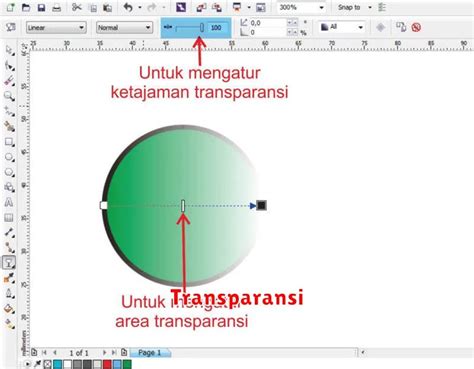The width and height of the screenshot is (474, 369).
Task: Open the Linear transparency type dropdown
Action: (x=56, y=28)
